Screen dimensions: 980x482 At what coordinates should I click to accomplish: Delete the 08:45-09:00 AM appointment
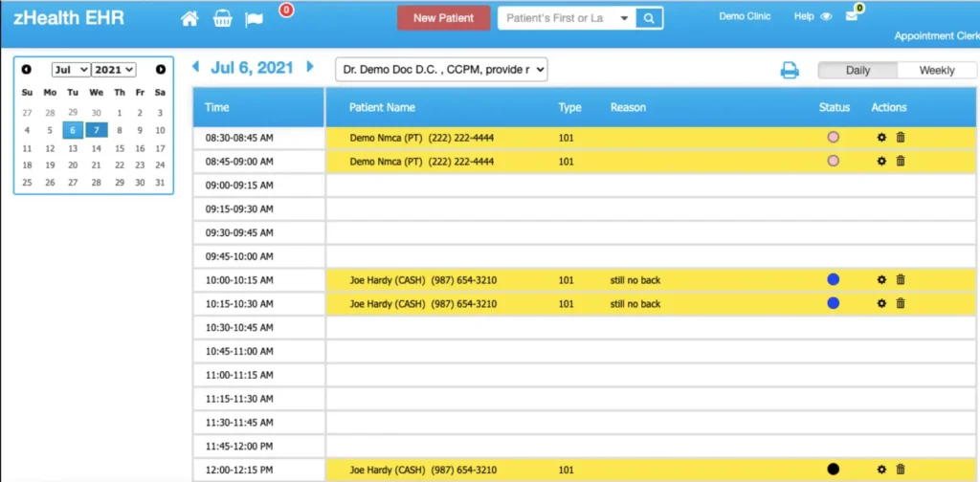click(x=901, y=161)
